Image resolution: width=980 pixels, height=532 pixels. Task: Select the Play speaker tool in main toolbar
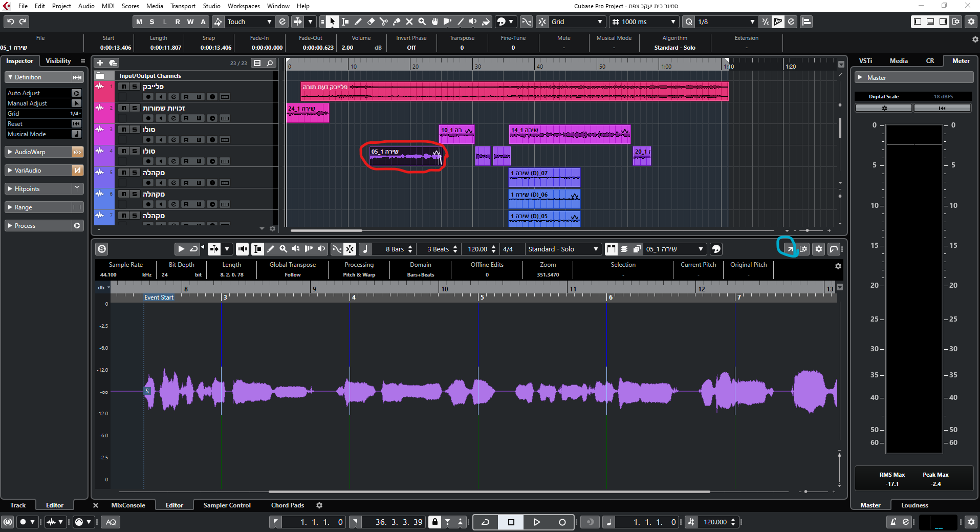pyautogui.click(x=473, y=22)
